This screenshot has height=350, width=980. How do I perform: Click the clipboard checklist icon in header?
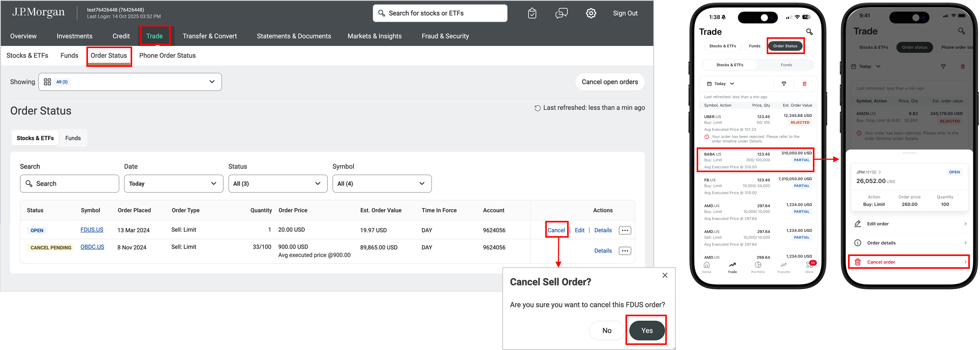(532, 13)
